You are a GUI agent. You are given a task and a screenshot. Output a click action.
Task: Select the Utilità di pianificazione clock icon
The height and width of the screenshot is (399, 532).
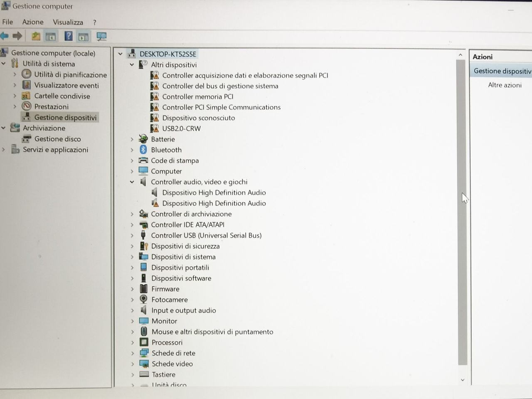pos(27,74)
